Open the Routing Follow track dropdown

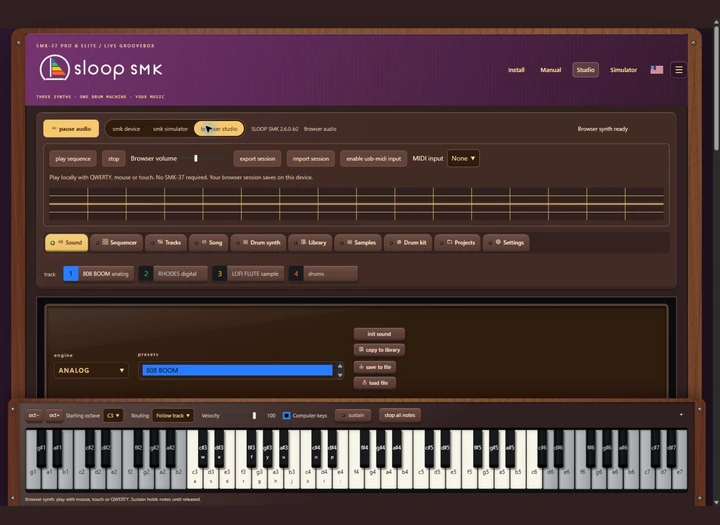click(173, 415)
